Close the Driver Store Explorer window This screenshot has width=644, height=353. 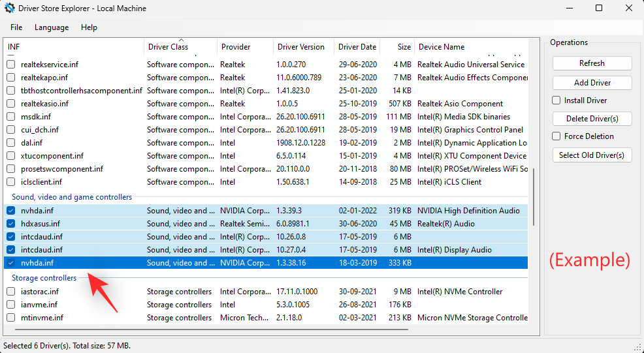[629, 8]
